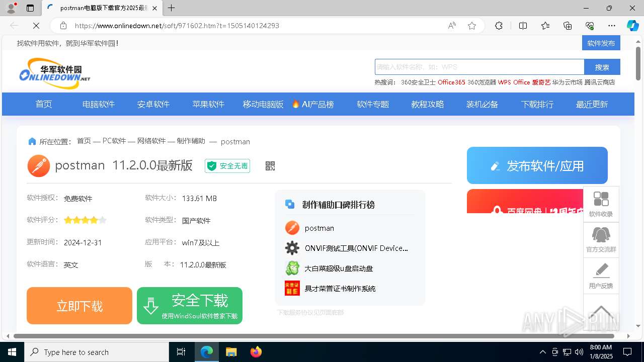Open the Collections icon

568,26
